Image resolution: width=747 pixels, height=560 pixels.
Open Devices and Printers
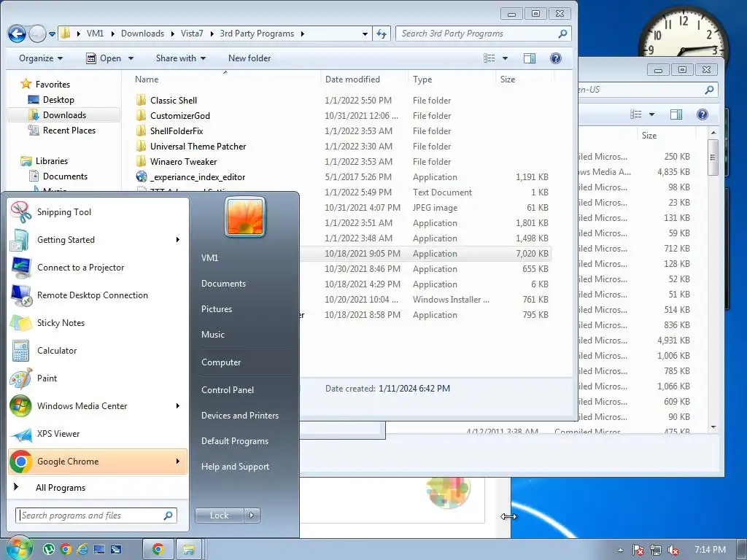pos(239,415)
